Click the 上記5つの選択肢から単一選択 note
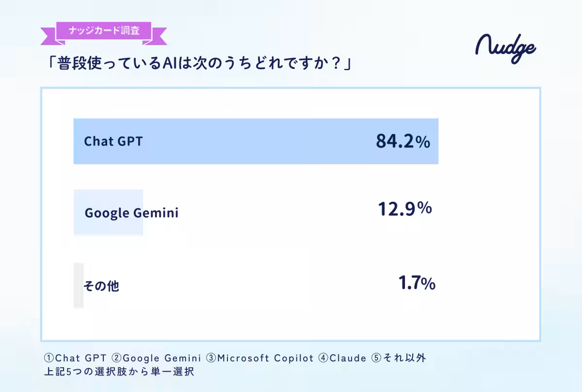This screenshot has height=392, width=582. point(119,373)
